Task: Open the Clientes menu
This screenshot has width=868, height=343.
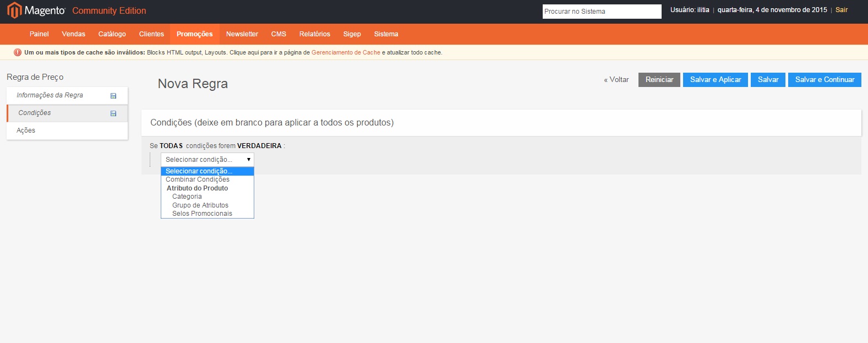Action: [151, 34]
